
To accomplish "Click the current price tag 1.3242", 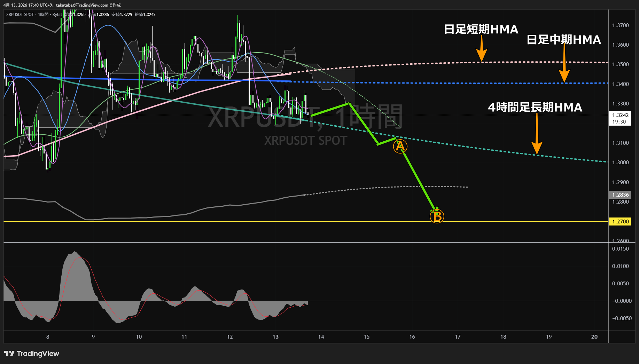I will (620, 115).
